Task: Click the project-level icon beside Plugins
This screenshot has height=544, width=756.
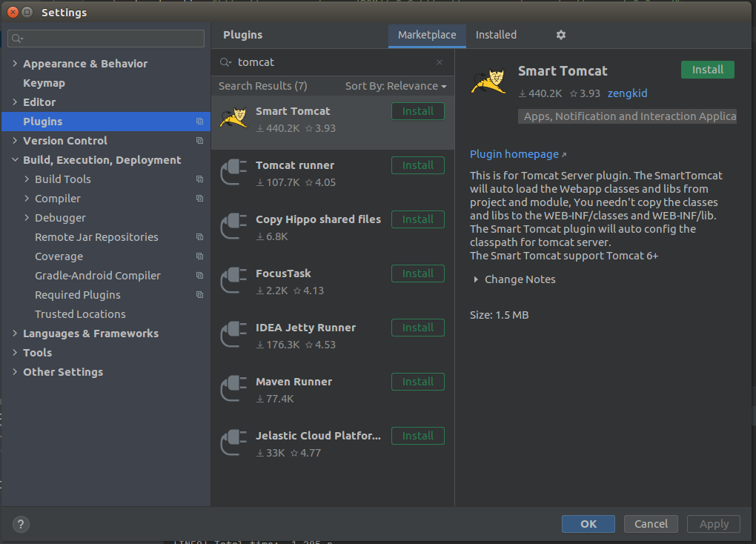Action: pos(199,122)
